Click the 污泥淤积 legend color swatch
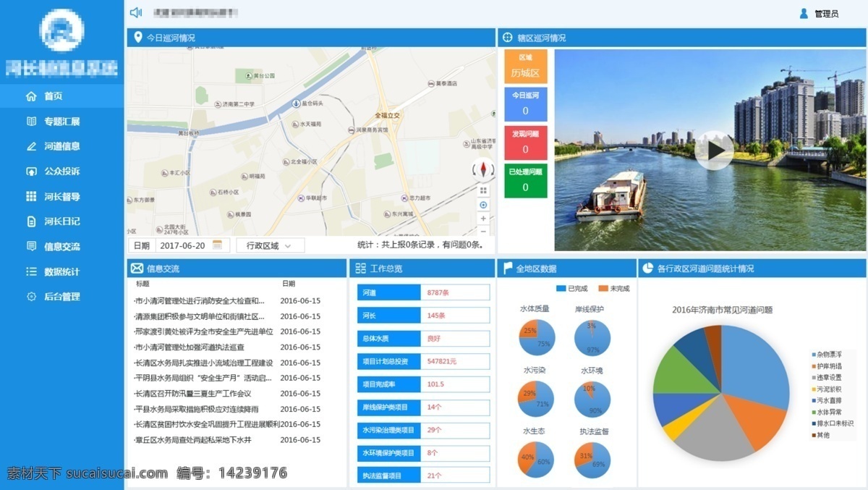Screen dimensions: 868x490 812,389
